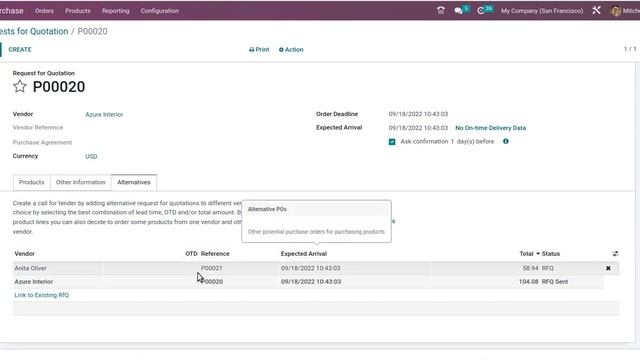The width and height of the screenshot is (640, 360).
Task: Open optional columns toggle in alternatives table
Action: click(615, 253)
